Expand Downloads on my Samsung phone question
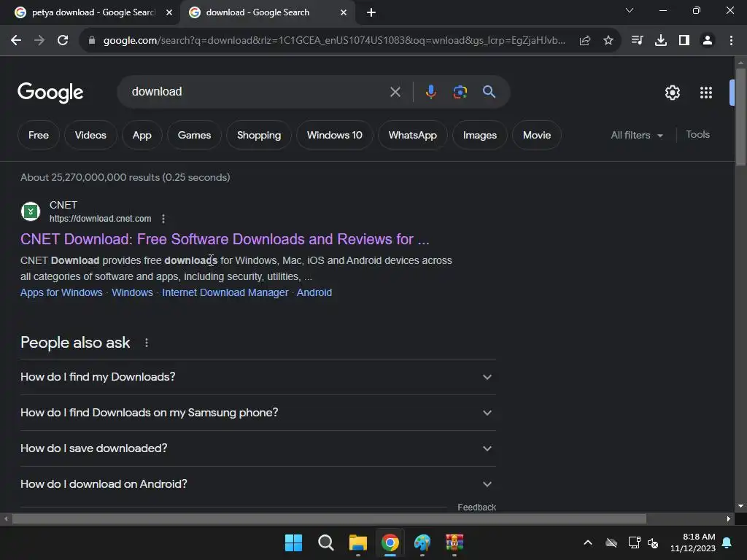This screenshot has height=560, width=747. (x=258, y=413)
